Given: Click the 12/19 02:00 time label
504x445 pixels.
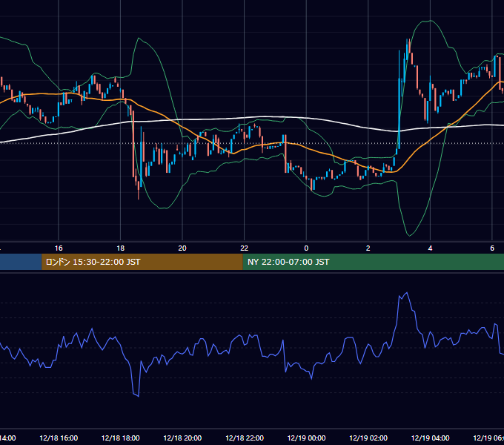Looking at the screenshot, I should (368, 438).
